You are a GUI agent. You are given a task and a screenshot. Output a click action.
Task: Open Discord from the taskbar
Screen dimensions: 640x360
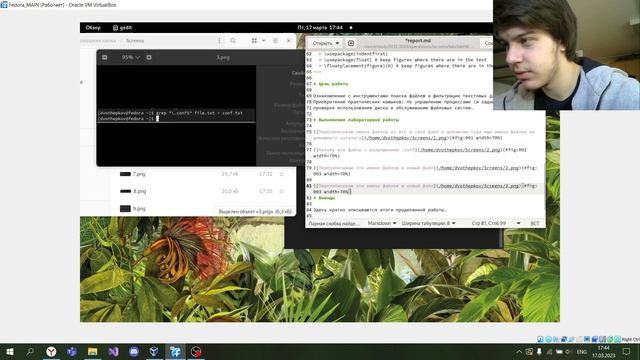[x=134, y=351]
